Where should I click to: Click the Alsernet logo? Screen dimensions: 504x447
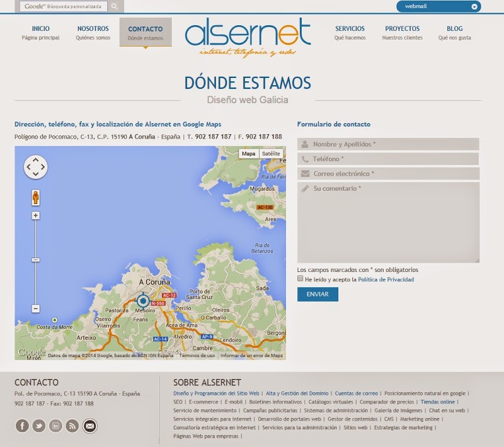(248, 37)
